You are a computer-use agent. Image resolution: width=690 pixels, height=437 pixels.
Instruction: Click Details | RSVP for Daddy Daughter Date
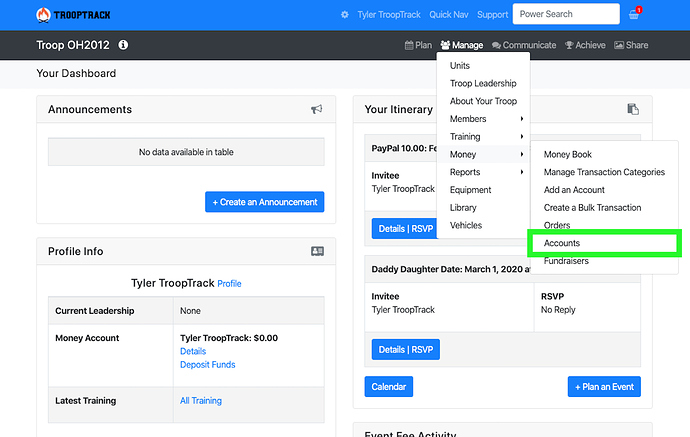click(405, 349)
